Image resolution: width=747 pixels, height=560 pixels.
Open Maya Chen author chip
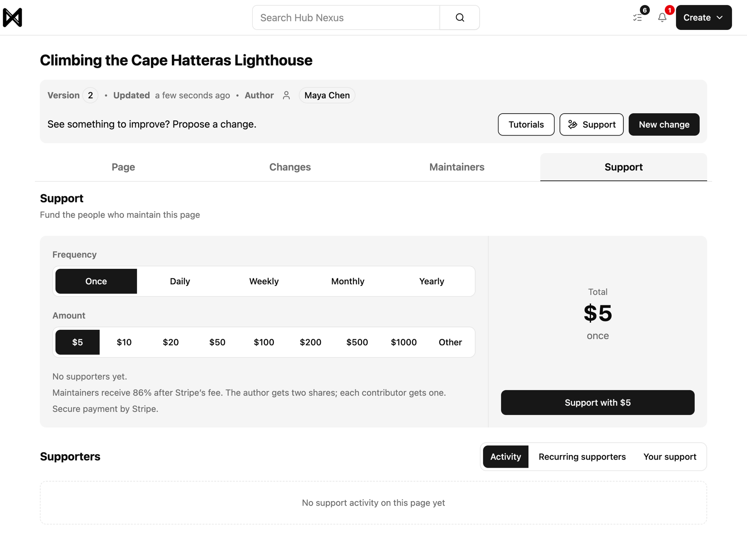pyautogui.click(x=327, y=95)
